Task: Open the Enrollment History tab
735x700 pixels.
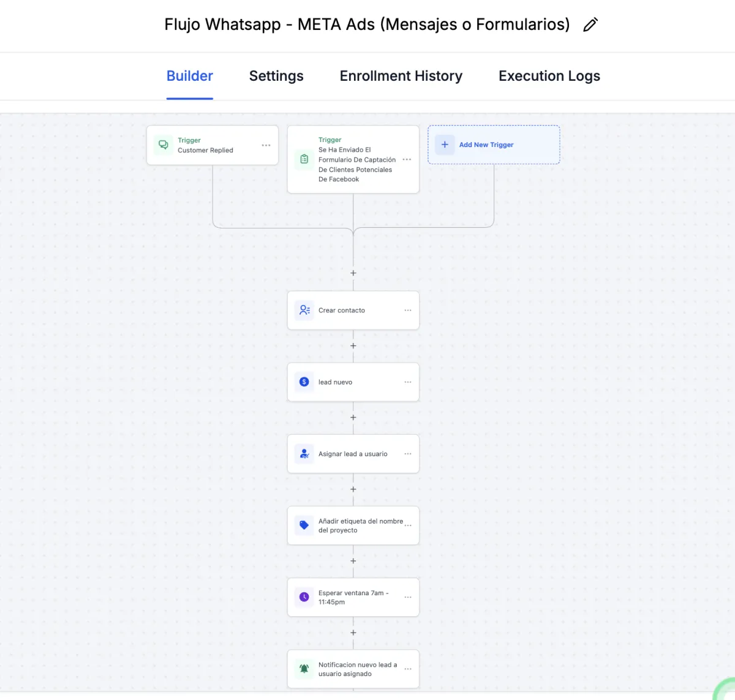Action: [x=401, y=76]
